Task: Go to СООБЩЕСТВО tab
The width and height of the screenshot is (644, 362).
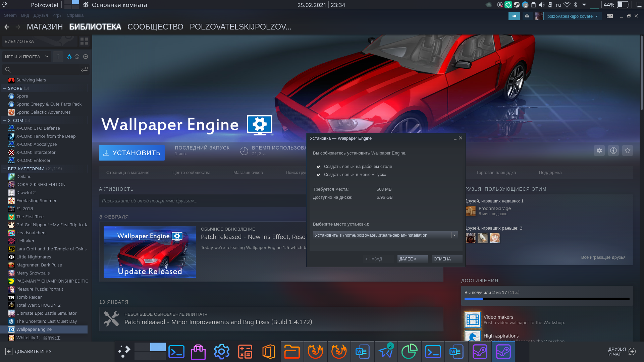Action: [x=155, y=27]
